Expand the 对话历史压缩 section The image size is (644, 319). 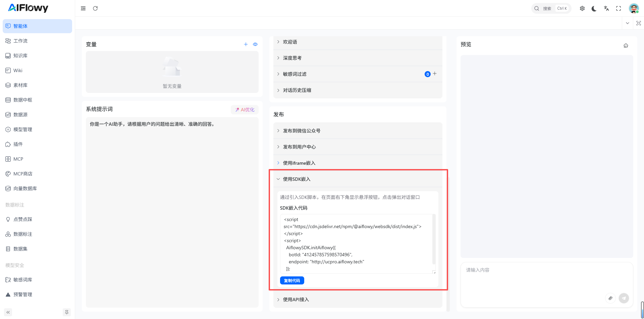click(x=358, y=90)
